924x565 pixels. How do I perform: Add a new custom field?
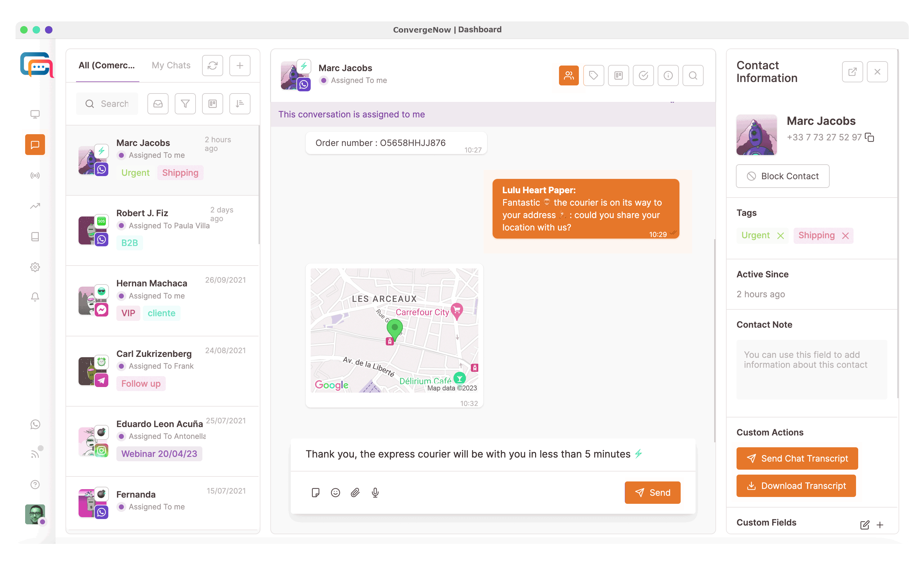(880, 525)
